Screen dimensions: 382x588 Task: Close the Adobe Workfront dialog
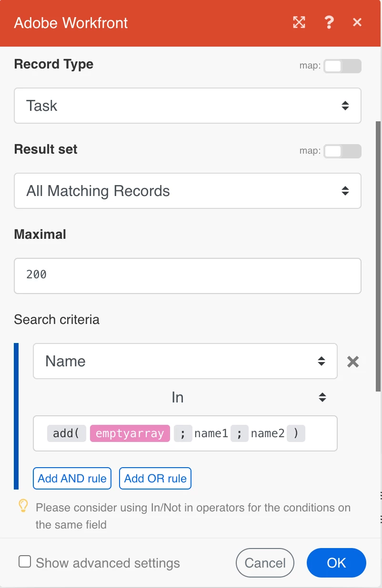pyautogui.click(x=357, y=22)
